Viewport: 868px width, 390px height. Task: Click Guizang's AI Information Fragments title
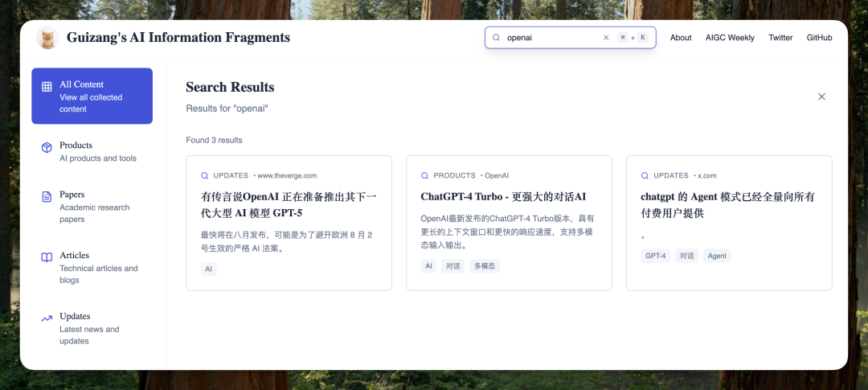(178, 38)
